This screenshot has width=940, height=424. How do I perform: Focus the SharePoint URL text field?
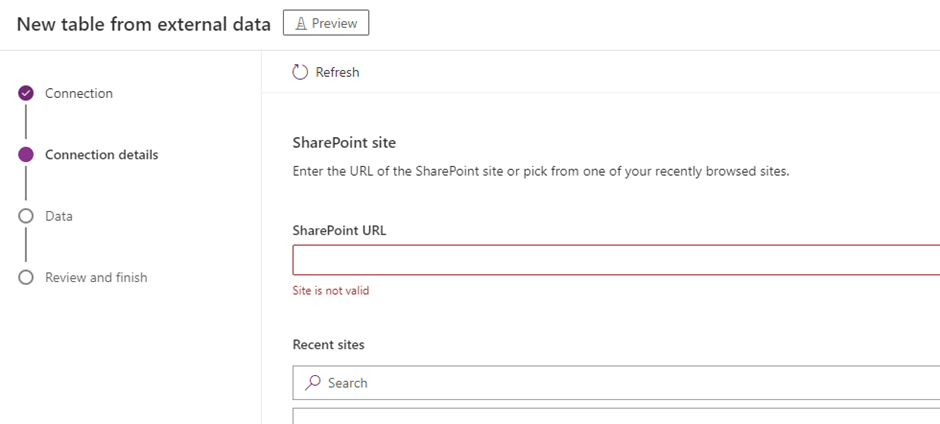coord(615,260)
